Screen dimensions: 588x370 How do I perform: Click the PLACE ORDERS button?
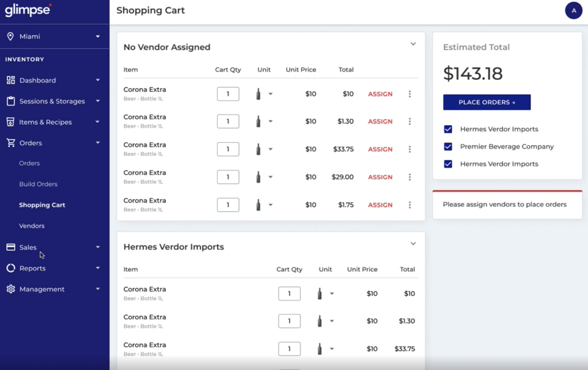pos(487,102)
